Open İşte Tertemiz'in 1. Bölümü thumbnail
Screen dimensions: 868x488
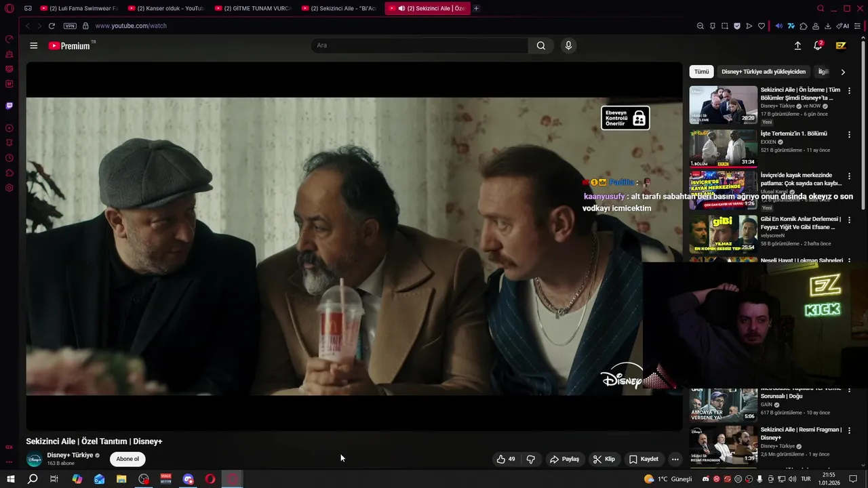pyautogui.click(x=724, y=148)
